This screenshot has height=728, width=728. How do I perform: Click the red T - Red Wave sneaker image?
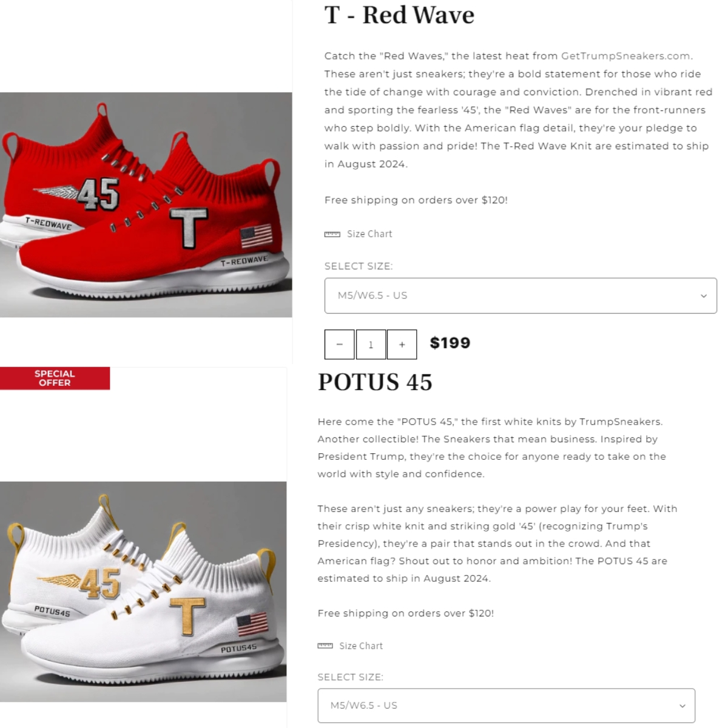point(146,204)
